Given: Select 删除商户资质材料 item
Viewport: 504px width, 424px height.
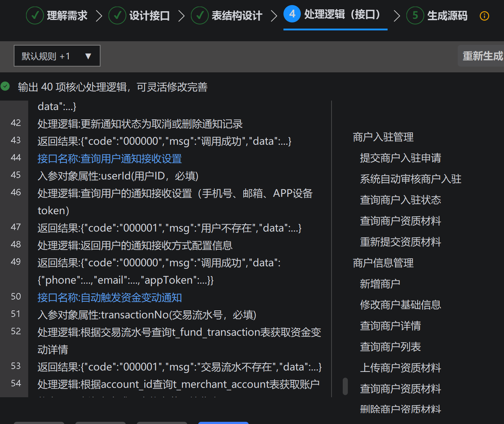Looking at the screenshot, I should point(401,409).
